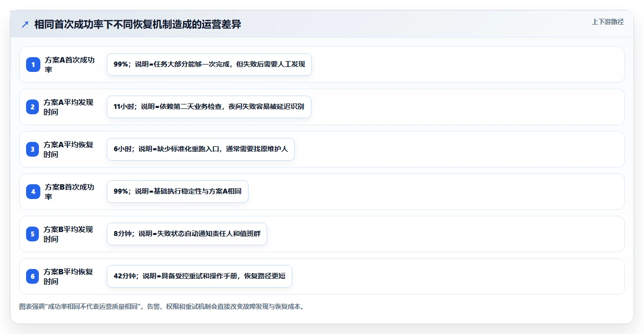Click the value box saying 与方案A相同
Screen dimensions: 644x334
(x=178, y=192)
